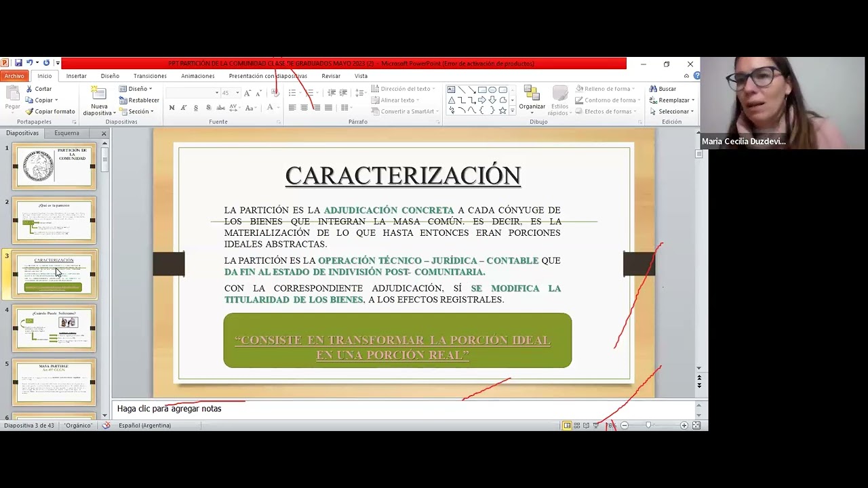This screenshot has width=868, height=488.
Task: Switch to the Transiciones tab
Action: click(x=150, y=76)
